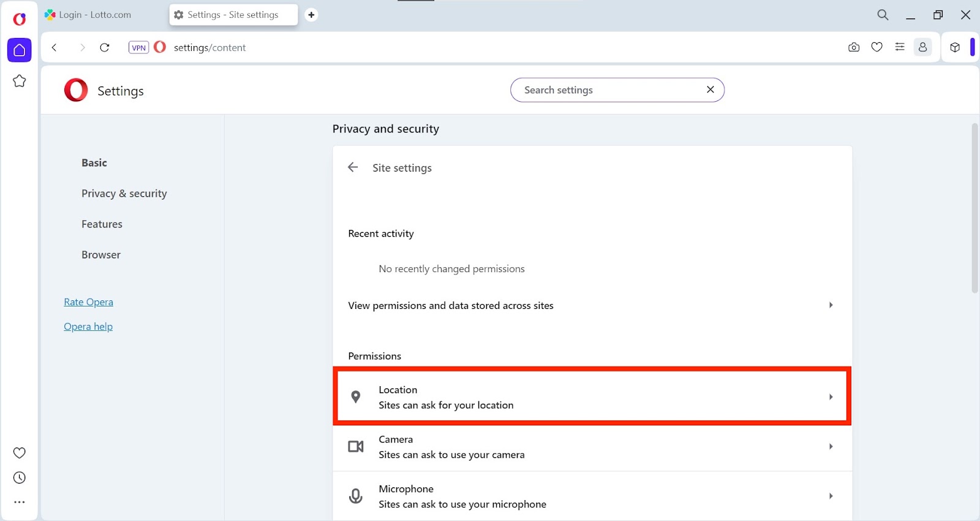Click the Opera help link
The height and width of the screenshot is (521, 980).
[88, 327]
